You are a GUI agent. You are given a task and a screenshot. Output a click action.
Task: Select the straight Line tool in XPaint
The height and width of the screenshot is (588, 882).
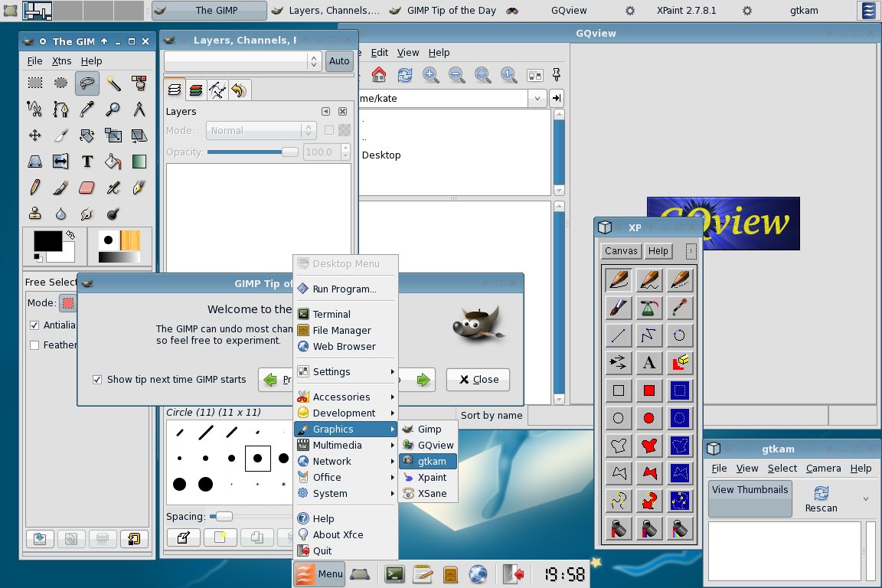click(x=618, y=335)
